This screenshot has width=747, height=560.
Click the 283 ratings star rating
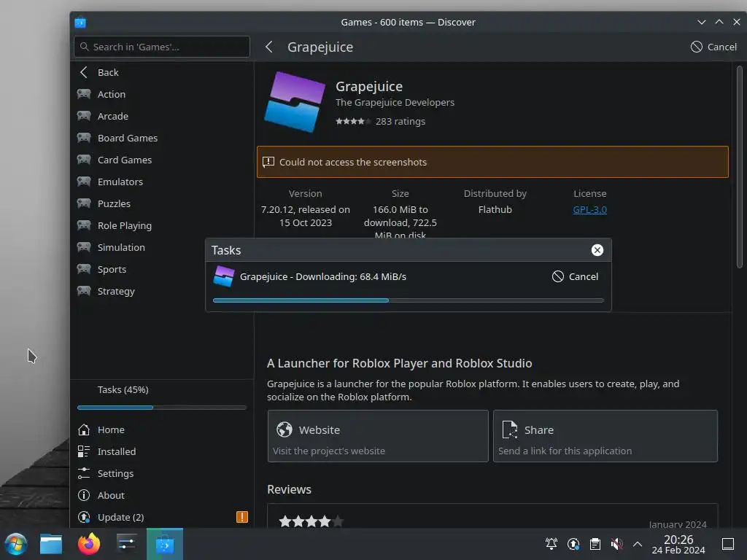click(353, 122)
